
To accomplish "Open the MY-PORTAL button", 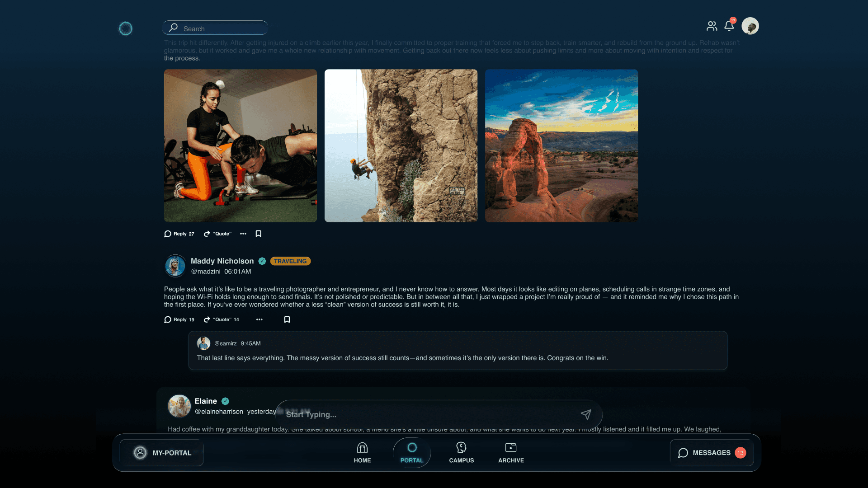I will 162,453.
